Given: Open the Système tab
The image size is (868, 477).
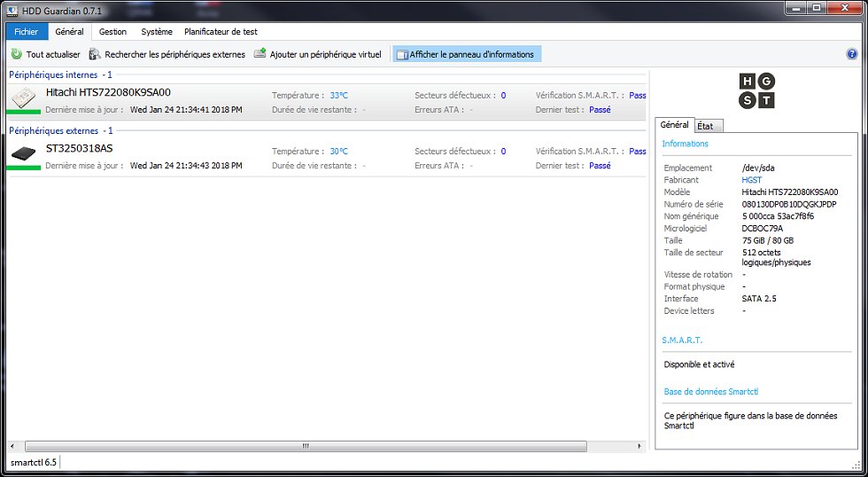Looking at the screenshot, I should (157, 32).
